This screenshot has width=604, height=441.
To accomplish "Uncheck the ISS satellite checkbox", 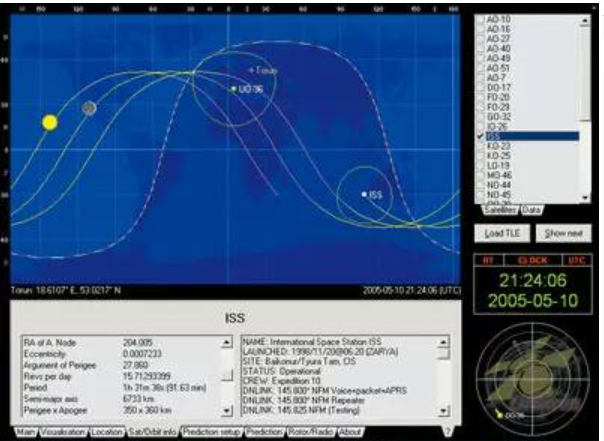I will pos(480,136).
